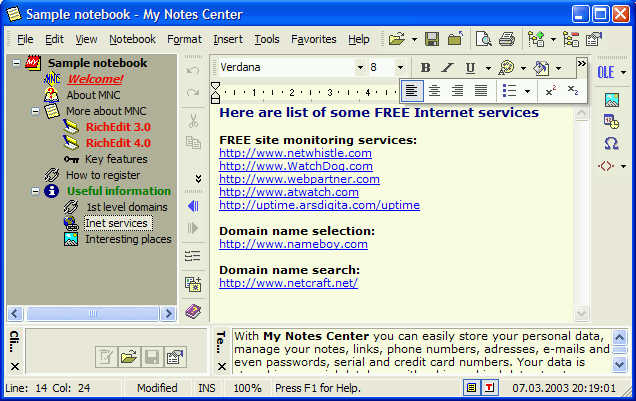Align text left
Viewport: 636px width, 401px height.
[411, 90]
